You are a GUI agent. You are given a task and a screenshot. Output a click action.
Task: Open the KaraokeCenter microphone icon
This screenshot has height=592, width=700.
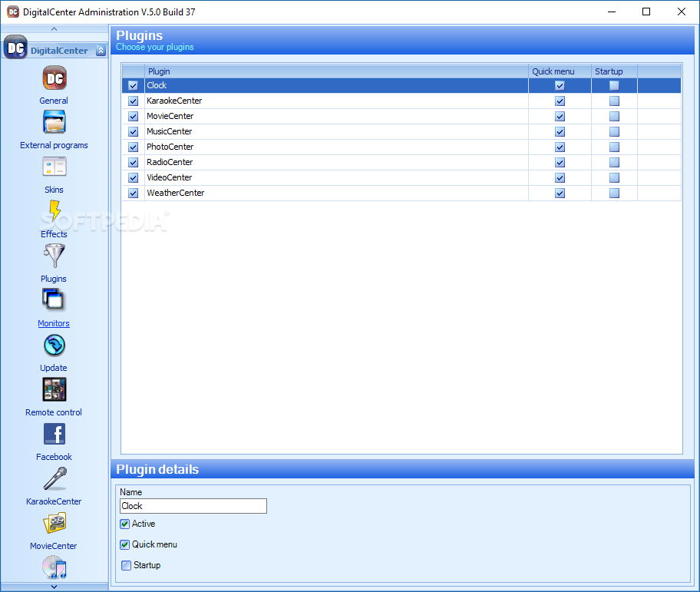coord(55,478)
